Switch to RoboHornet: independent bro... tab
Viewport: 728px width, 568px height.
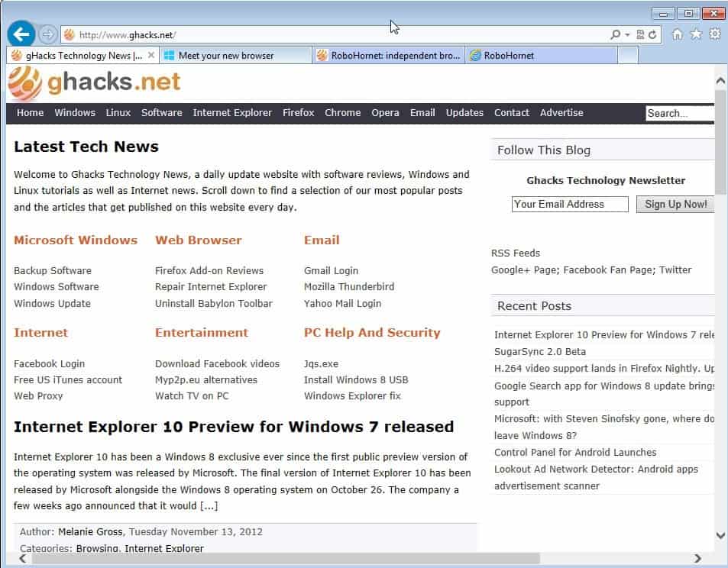(x=389, y=56)
